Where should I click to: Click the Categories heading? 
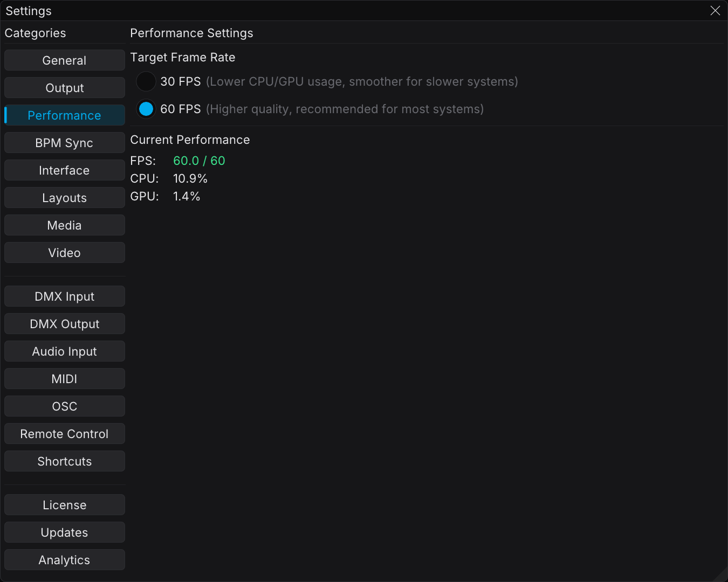(x=36, y=33)
